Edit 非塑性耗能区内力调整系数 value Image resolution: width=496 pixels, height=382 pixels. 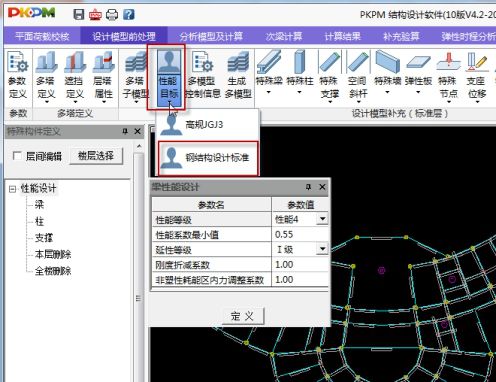(300, 280)
